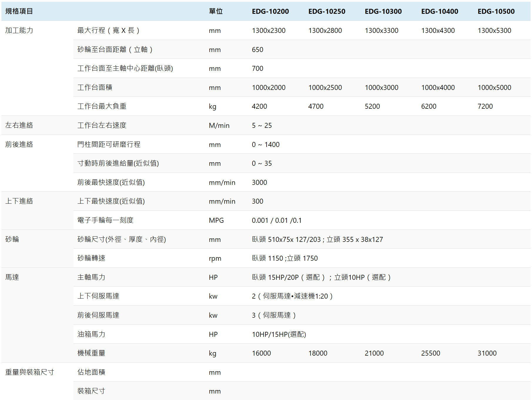Select the value 650
This screenshot has width=532, height=400.
[x=257, y=50]
